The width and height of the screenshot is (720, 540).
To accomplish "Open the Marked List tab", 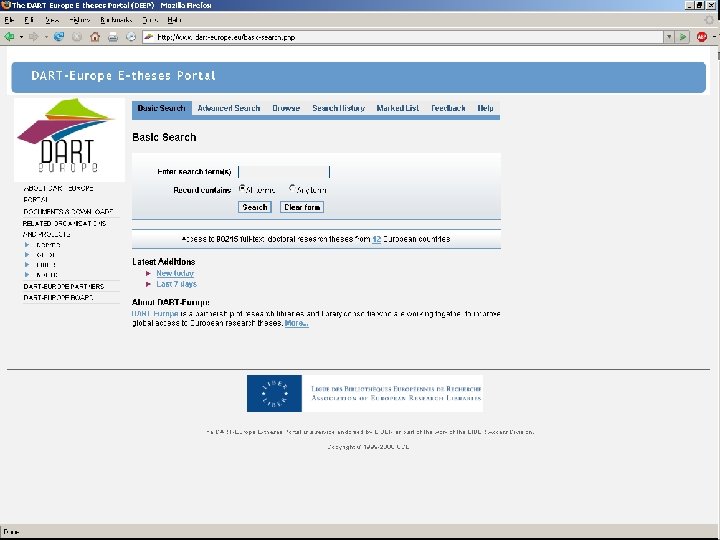I will 398,108.
